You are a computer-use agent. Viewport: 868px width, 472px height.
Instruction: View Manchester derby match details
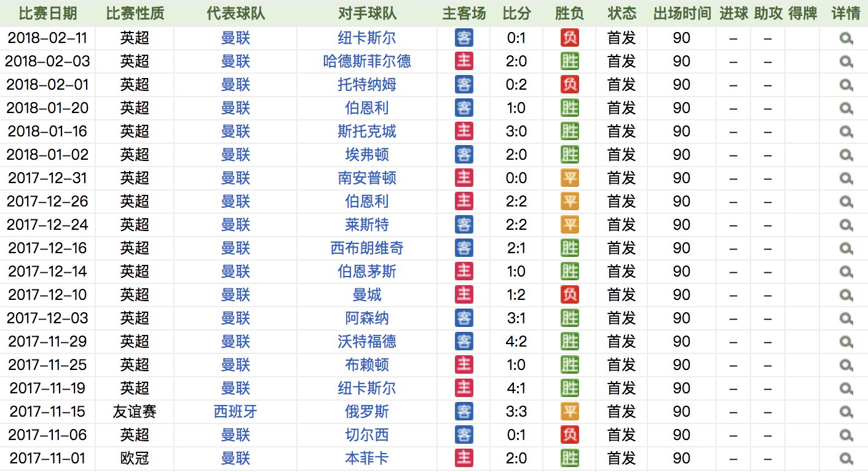(846, 294)
